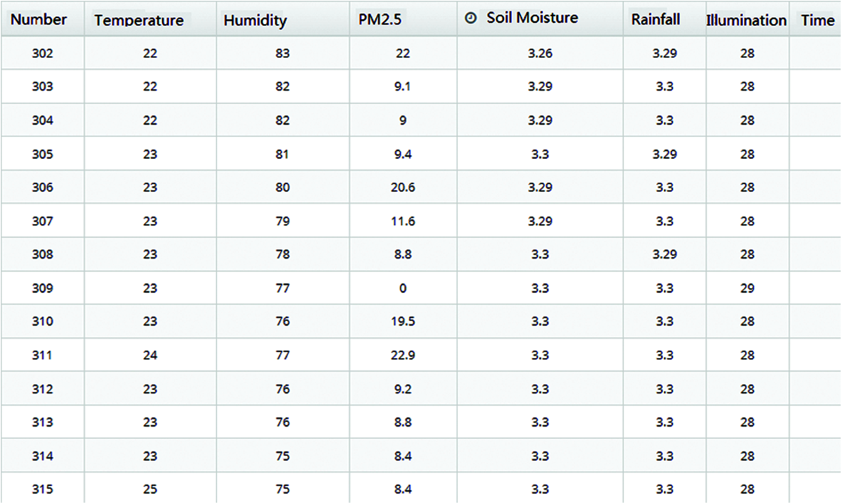The height and width of the screenshot is (504, 842).
Task: Click row number 315 cell
Action: [42, 489]
